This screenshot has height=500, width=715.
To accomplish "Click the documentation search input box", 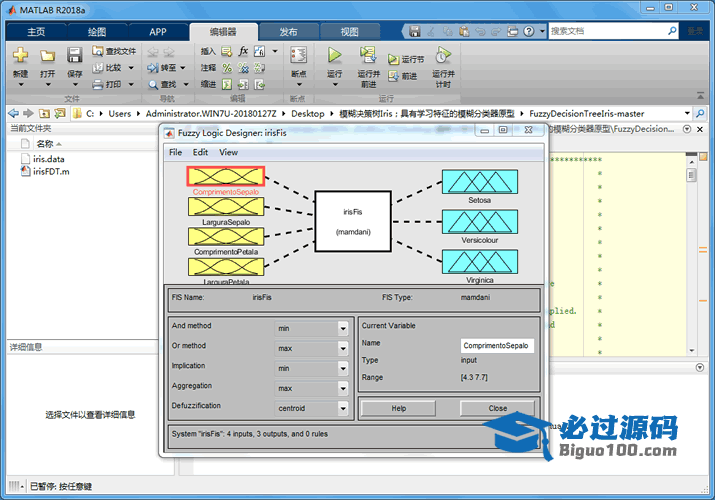I will pos(607,31).
